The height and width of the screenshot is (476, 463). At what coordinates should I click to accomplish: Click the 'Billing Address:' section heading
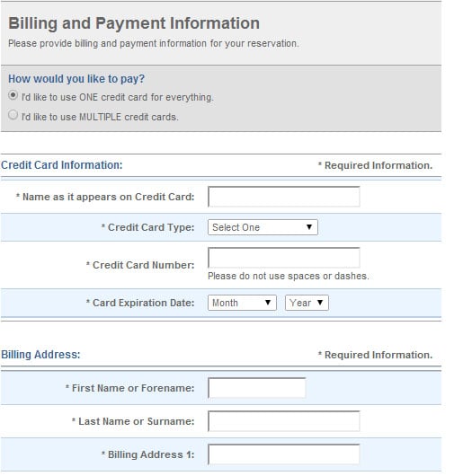(x=40, y=355)
